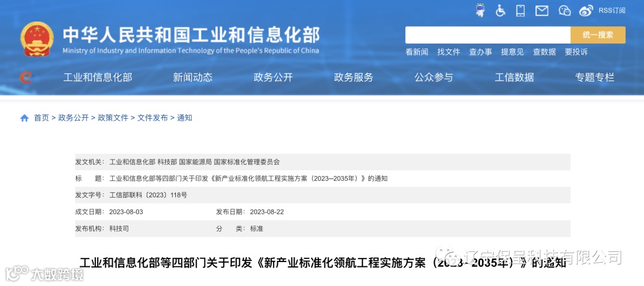Viewport: 644px width, 286px height.
Task: Open the 政务服务 nav menu
Action: click(354, 77)
